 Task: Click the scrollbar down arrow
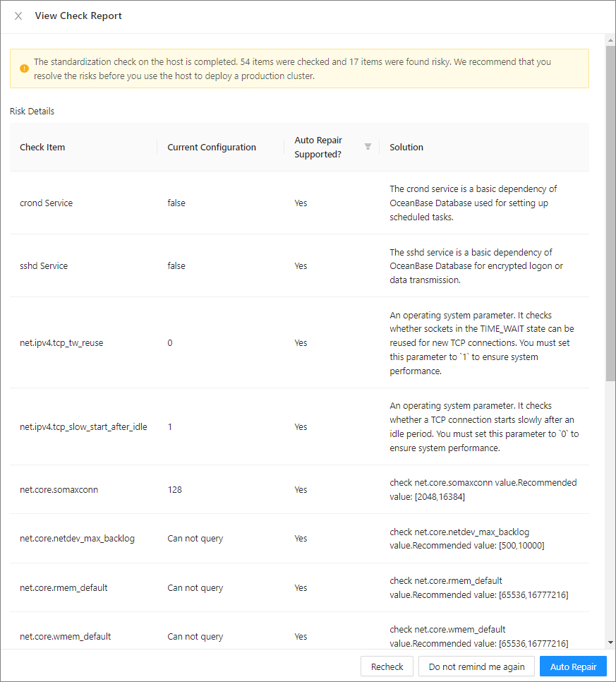(610, 642)
